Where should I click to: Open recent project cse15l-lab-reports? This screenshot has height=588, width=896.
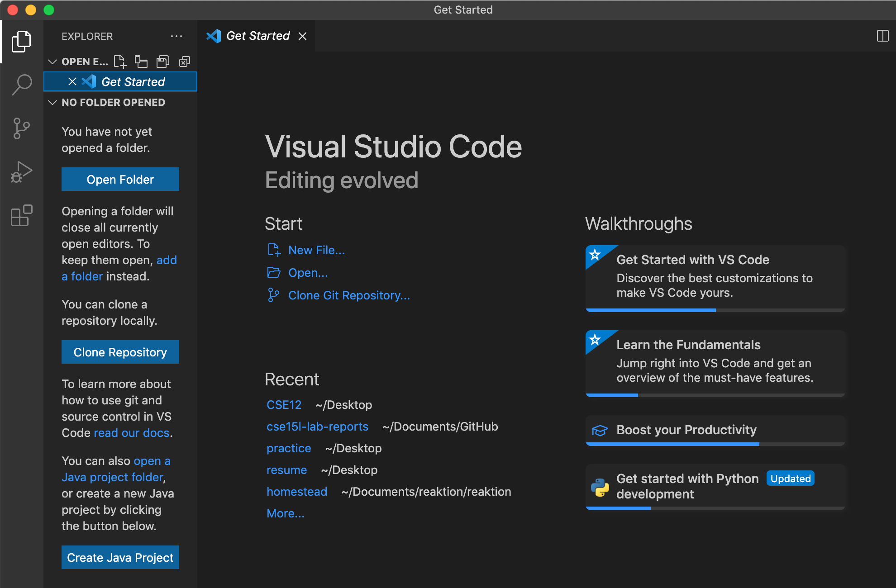(317, 427)
